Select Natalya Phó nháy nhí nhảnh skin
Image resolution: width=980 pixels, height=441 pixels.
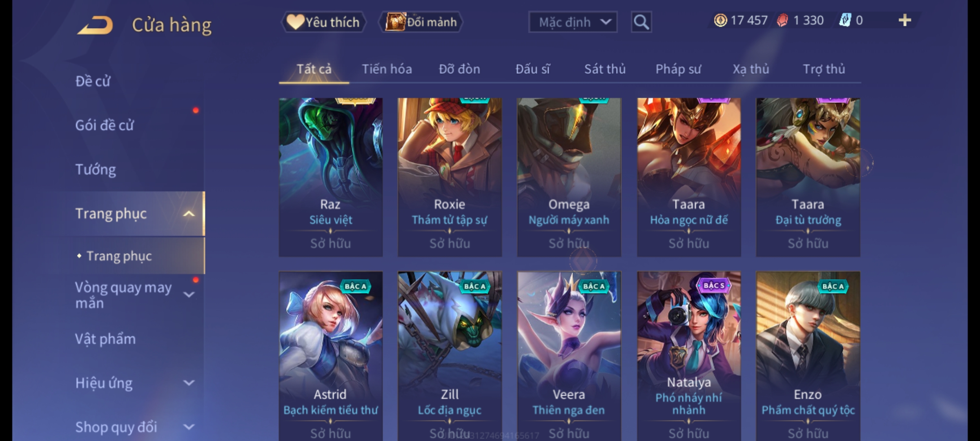coord(689,355)
